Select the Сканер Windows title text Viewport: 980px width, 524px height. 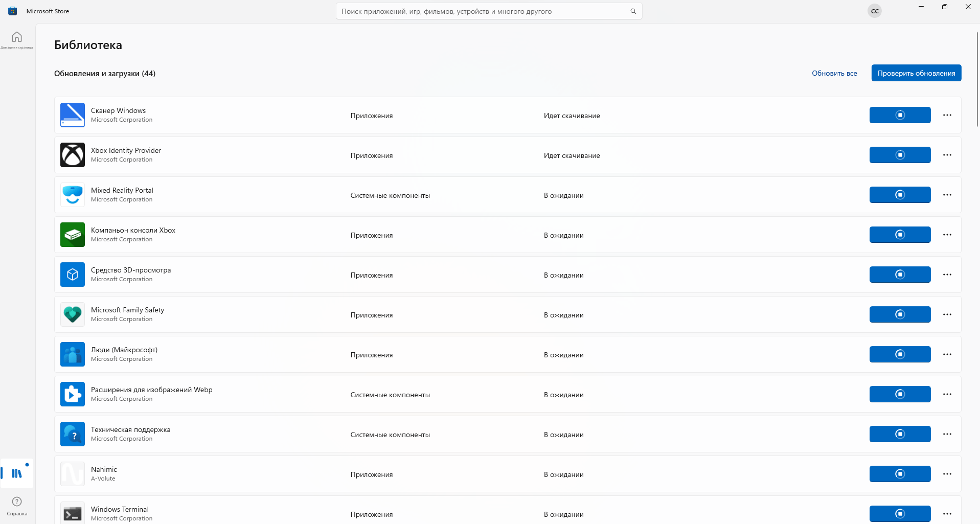(118, 110)
